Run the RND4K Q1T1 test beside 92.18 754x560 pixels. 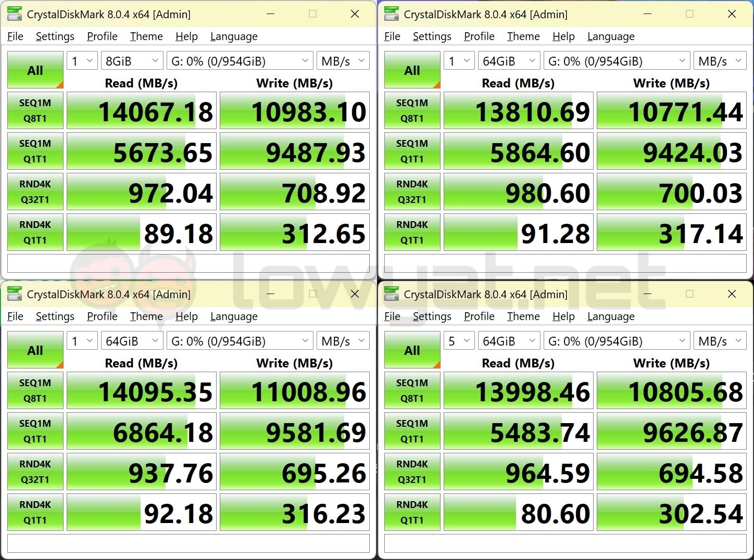coord(35,512)
